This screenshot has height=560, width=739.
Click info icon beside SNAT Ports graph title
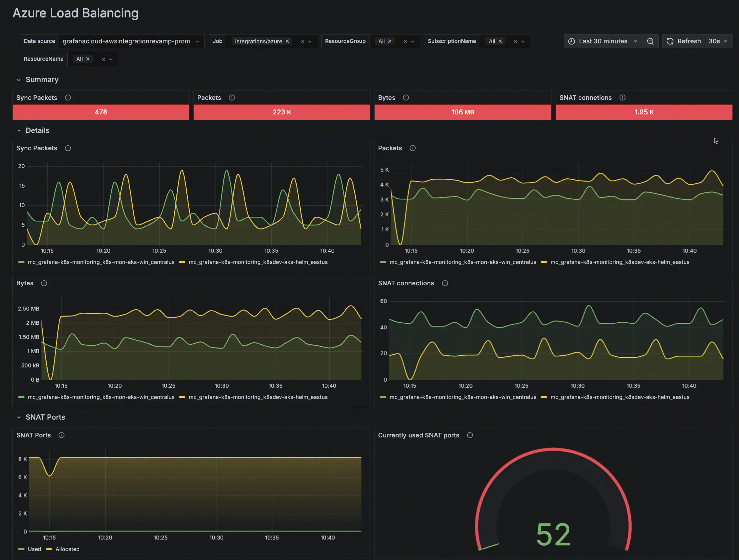62,435
